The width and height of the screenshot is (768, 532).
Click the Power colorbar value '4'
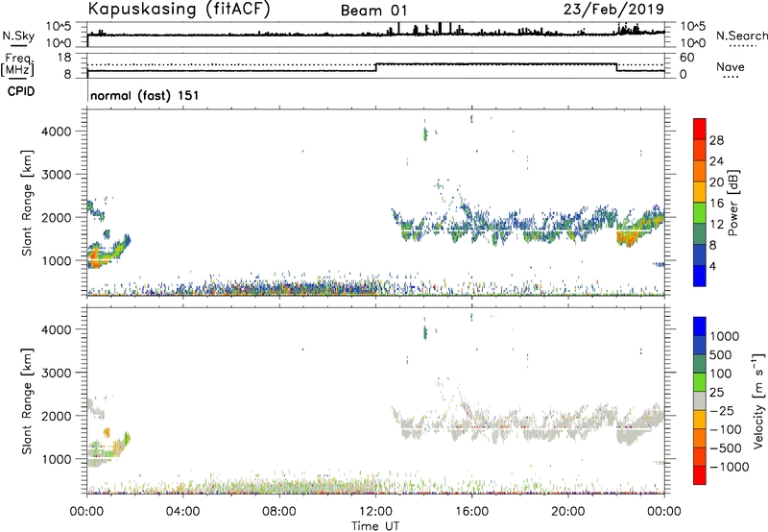712,266
